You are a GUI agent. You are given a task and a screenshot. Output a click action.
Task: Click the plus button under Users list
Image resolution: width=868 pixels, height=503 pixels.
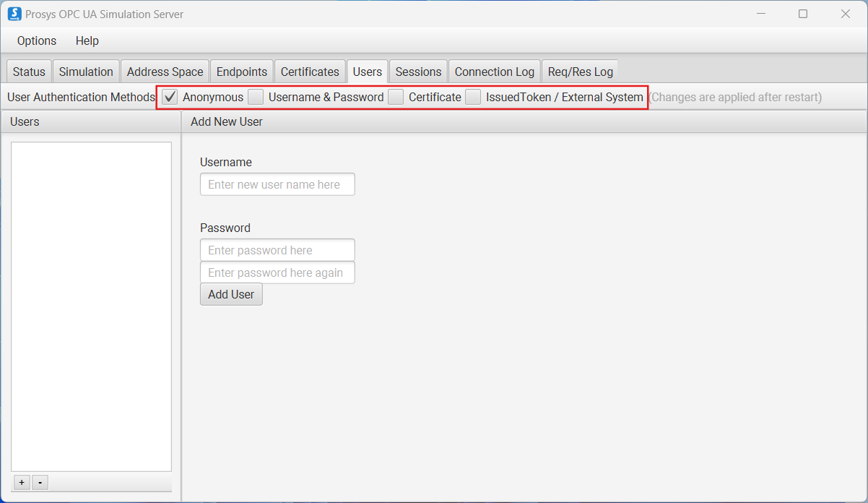22,482
